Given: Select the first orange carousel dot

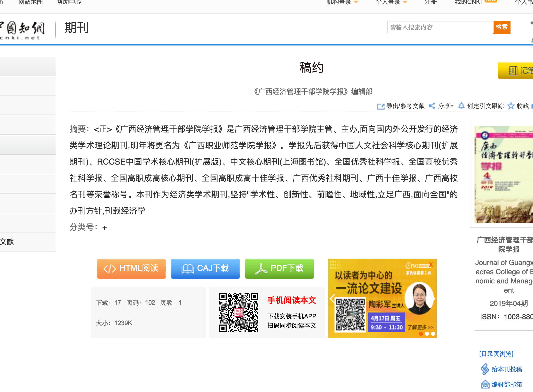Looking at the screenshot, I should (x=421, y=334).
